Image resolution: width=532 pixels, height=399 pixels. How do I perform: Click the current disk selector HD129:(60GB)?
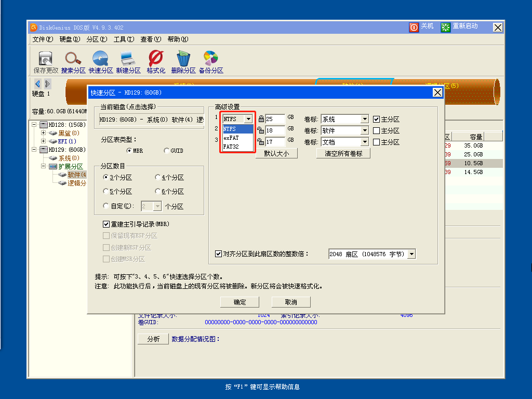pos(151,119)
